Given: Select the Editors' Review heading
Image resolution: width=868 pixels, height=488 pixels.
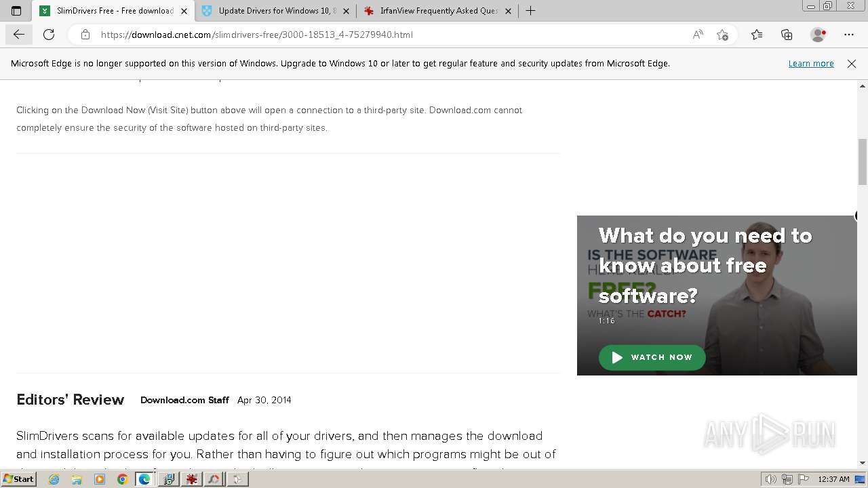Looking at the screenshot, I should coord(71,400).
